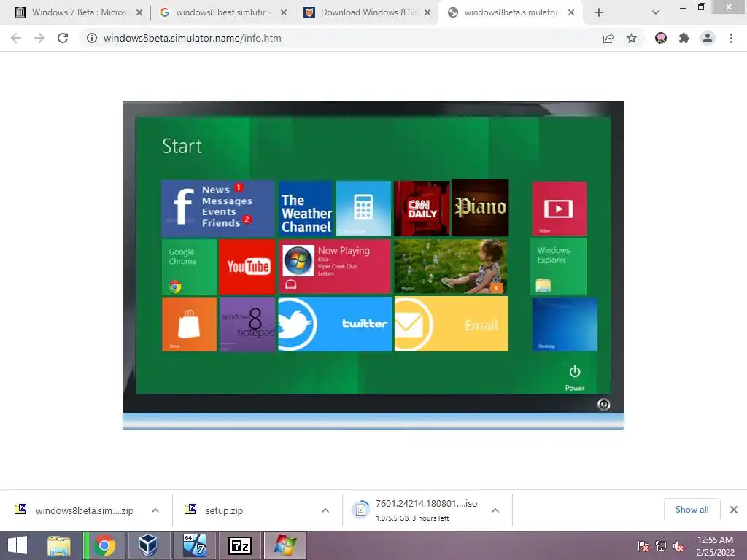Open the Extensions puzzle menu

point(684,38)
